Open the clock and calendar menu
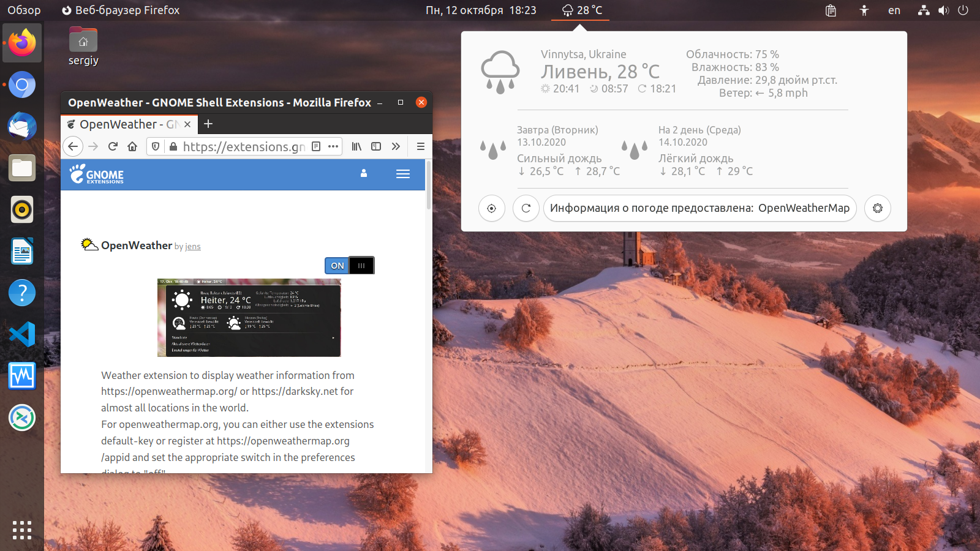 (x=481, y=10)
